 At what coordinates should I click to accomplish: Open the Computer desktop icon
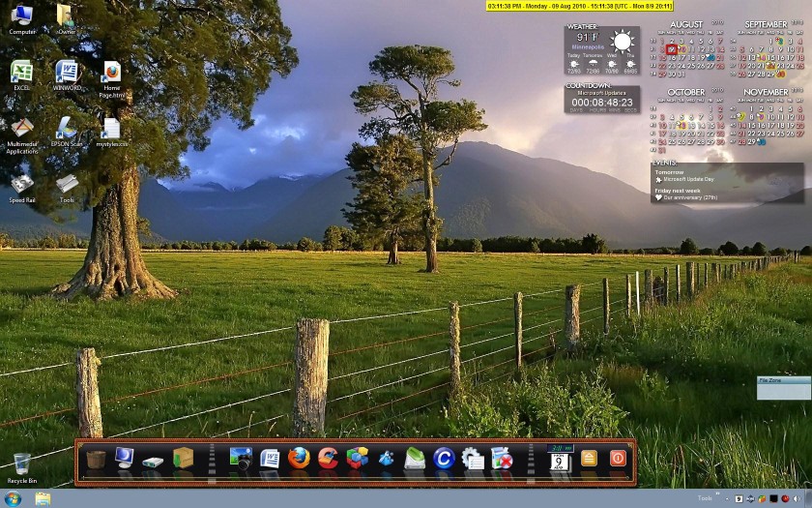21,16
